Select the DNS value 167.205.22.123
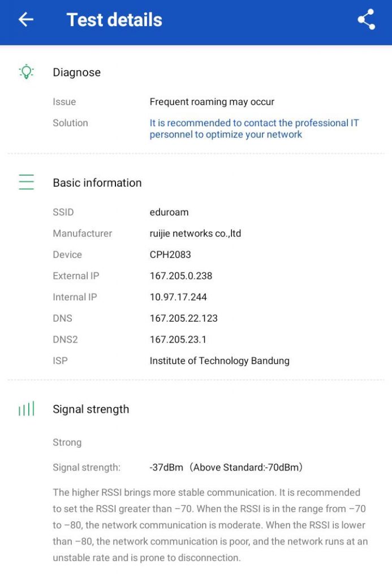This screenshot has width=392, height=579. point(183,318)
